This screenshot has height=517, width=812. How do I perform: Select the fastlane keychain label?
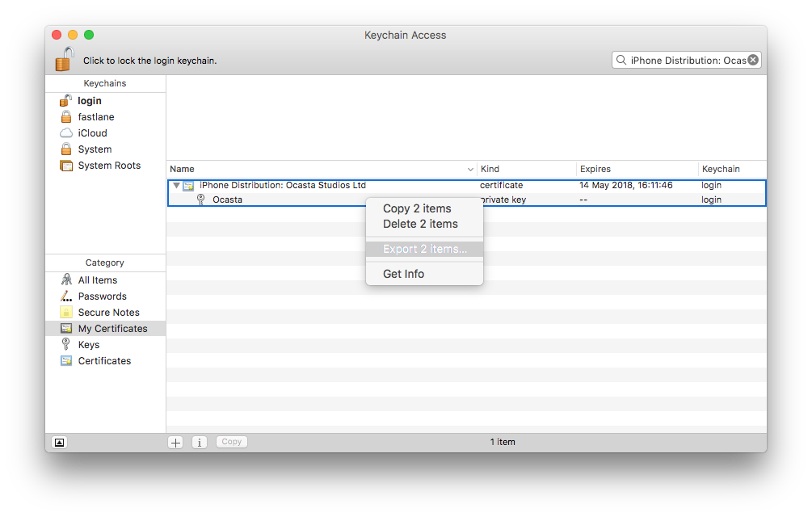click(96, 117)
